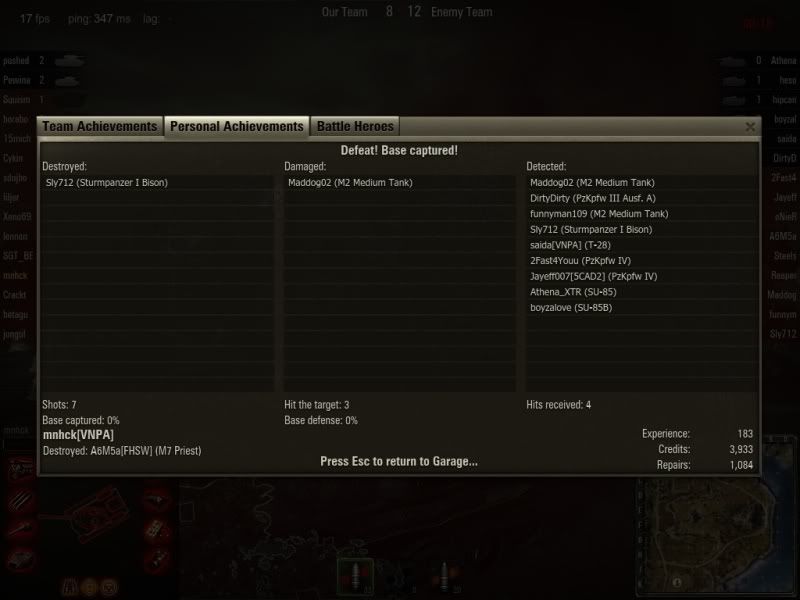The width and height of the screenshot is (800, 600).
Task: Click the ammo rack icon with diagonal shells
Action: pos(20,500)
